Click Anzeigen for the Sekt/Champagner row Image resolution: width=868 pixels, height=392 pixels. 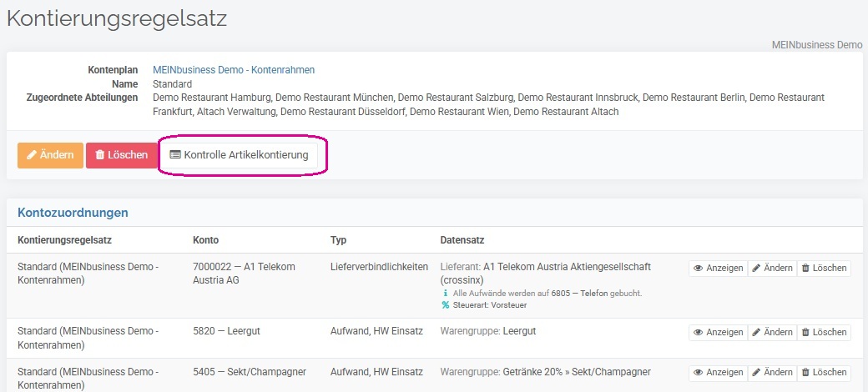coord(718,373)
